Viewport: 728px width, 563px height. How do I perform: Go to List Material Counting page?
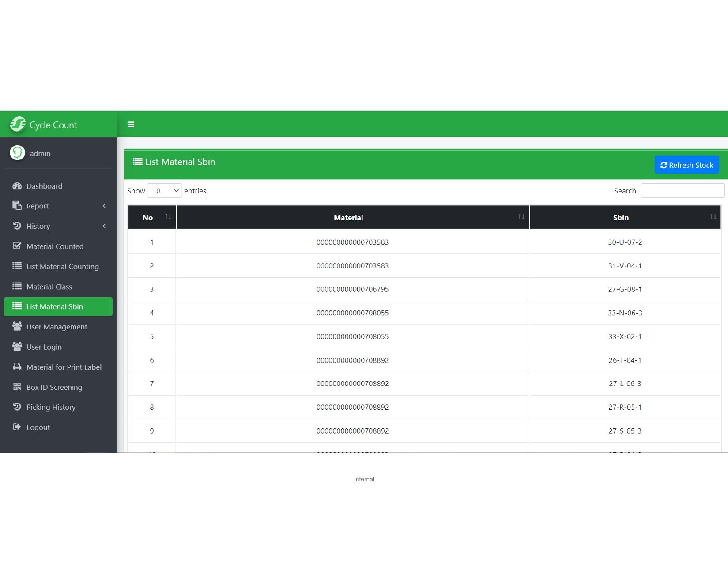click(62, 266)
